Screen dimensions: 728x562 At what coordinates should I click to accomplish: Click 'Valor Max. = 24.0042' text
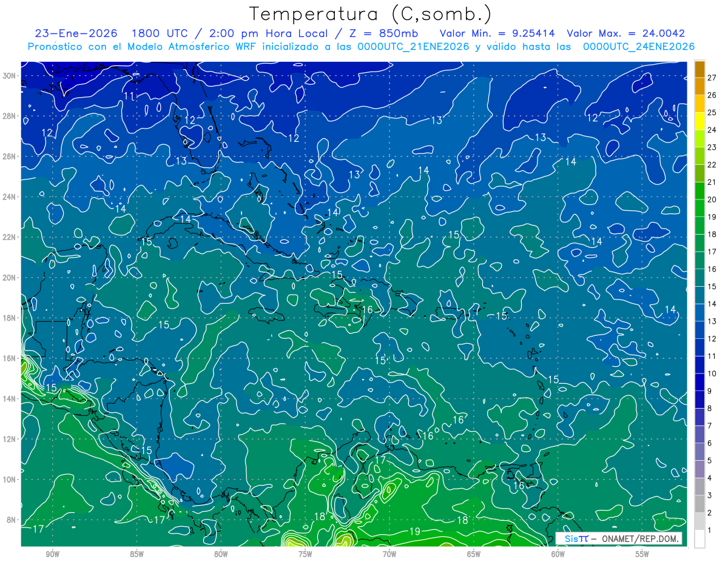click(x=625, y=33)
